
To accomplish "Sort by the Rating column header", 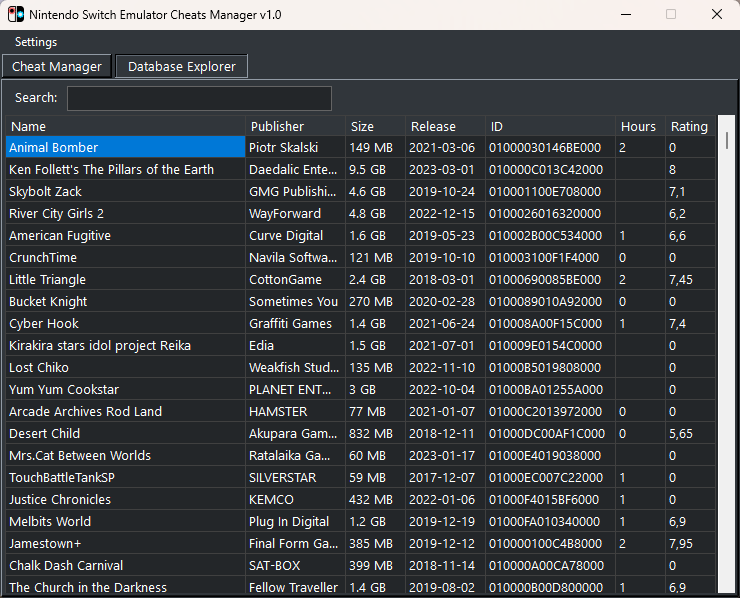I will pyautogui.click(x=690, y=126).
